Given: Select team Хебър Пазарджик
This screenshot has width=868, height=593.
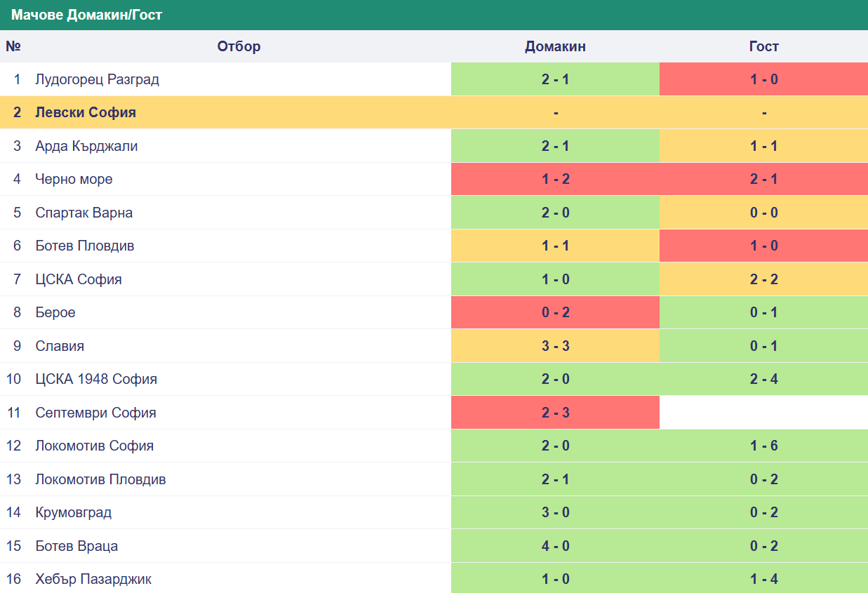Looking at the screenshot, I should pos(93,579).
